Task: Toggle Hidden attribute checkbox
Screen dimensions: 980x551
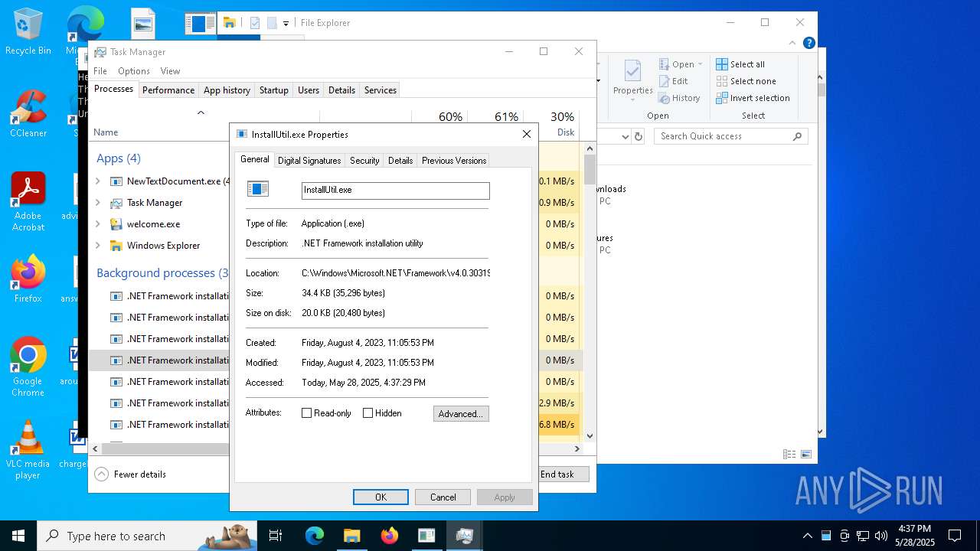Action: 368,413
